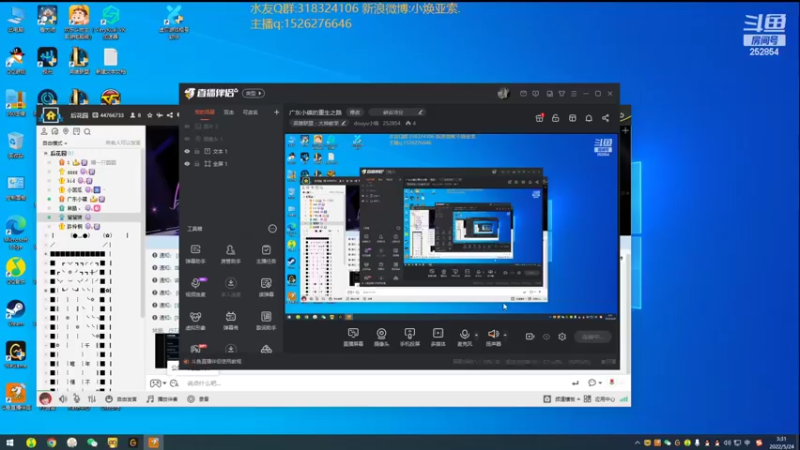Open notifications via the bell icon
Viewport: 800px width, 450px height.
click(589, 118)
